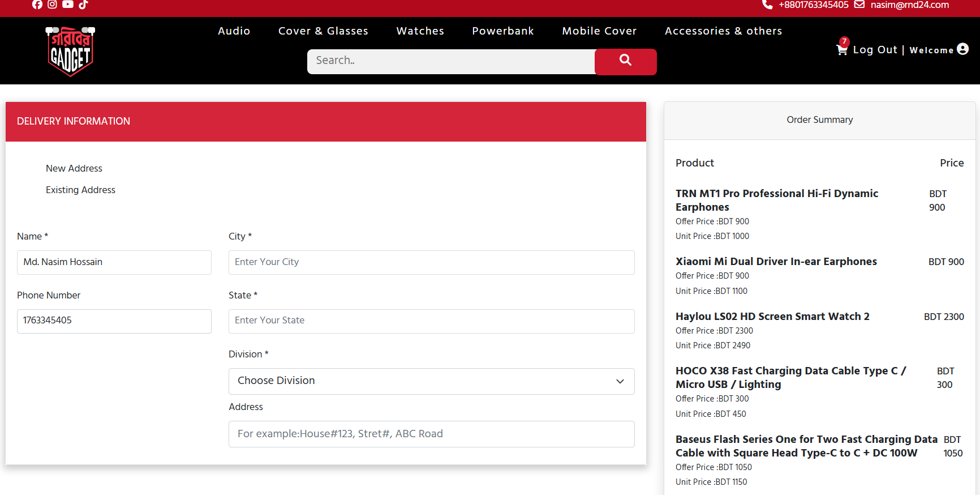Click the magnifier search button
This screenshot has height=495, width=980.
(x=625, y=62)
